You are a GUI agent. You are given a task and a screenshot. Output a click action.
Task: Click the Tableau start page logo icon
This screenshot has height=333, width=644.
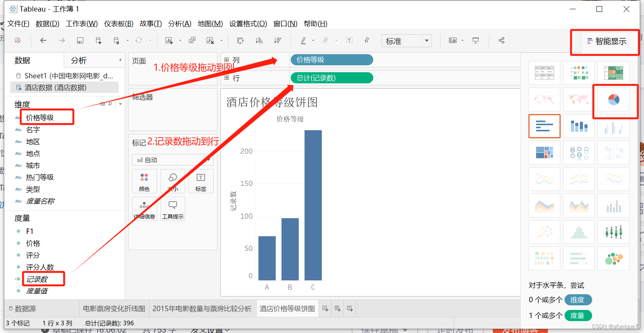click(x=18, y=40)
